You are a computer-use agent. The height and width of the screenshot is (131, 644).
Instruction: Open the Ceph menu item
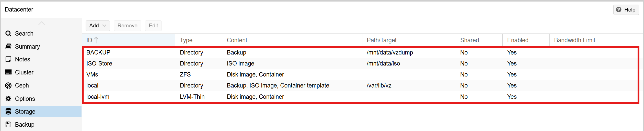pos(22,85)
